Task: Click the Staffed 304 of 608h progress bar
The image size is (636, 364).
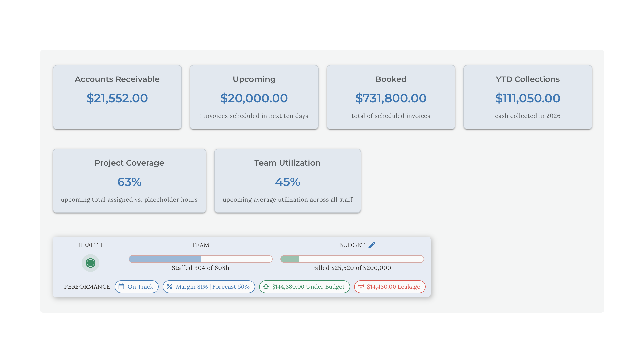Action: coord(200,259)
